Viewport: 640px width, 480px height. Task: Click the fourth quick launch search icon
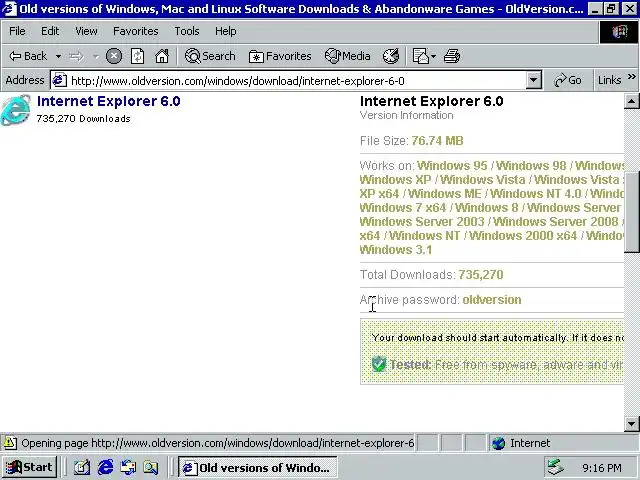pos(151,467)
